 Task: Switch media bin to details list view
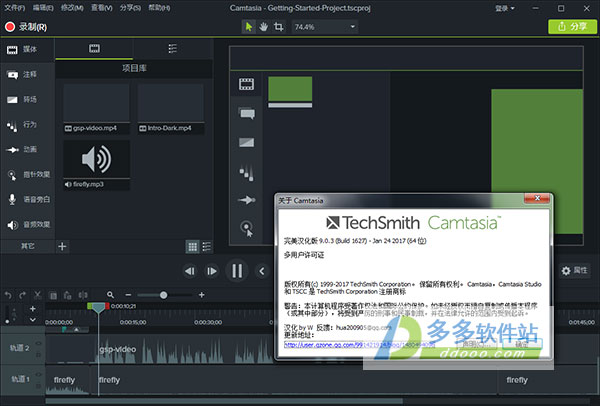coord(207,247)
